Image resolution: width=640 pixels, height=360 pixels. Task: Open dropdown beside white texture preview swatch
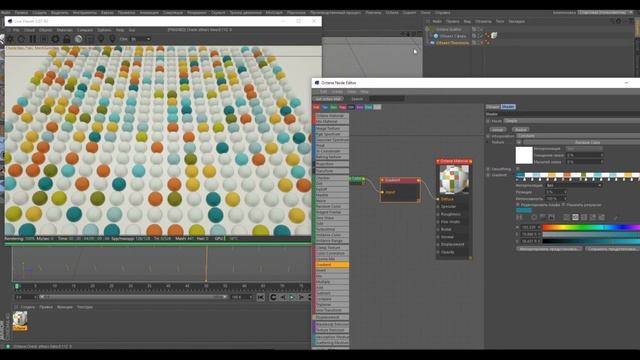519,142
